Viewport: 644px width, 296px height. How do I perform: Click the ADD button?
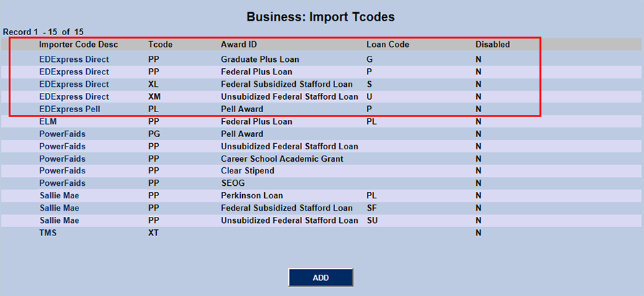click(x=321, y=277)
